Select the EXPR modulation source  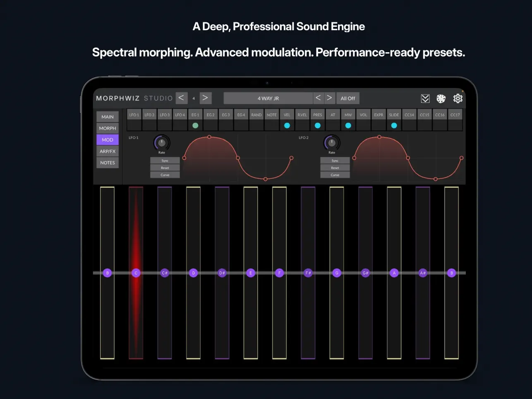coord(379,115)
